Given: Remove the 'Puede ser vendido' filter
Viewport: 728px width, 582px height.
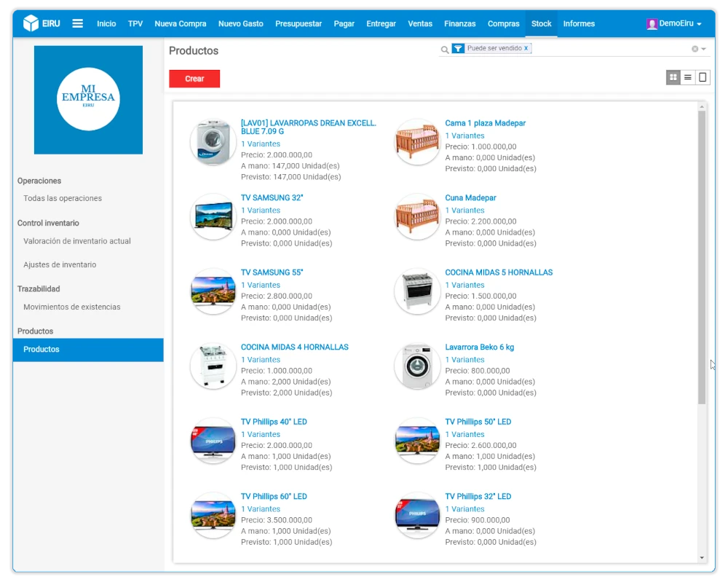Looking at the screenshot, I should coord(526,48).
